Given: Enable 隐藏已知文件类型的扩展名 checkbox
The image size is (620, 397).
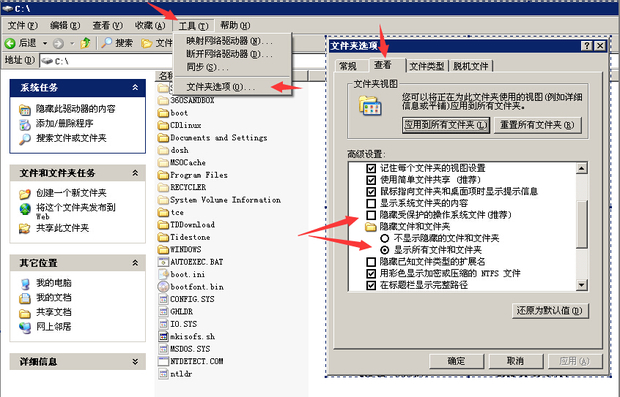Looking at the screenshot, I should pyautogui.click(x=371, y=262).
